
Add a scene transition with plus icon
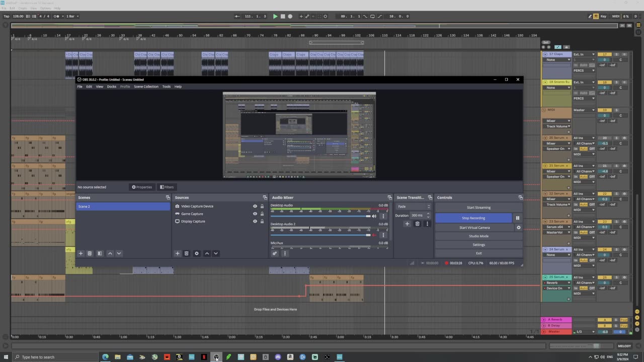tap(407, 224)
